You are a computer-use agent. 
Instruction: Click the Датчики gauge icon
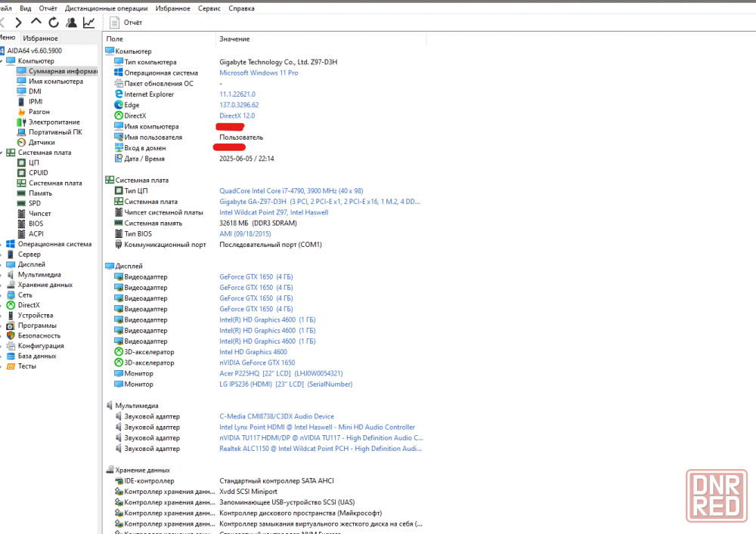[x=21, y=142]
